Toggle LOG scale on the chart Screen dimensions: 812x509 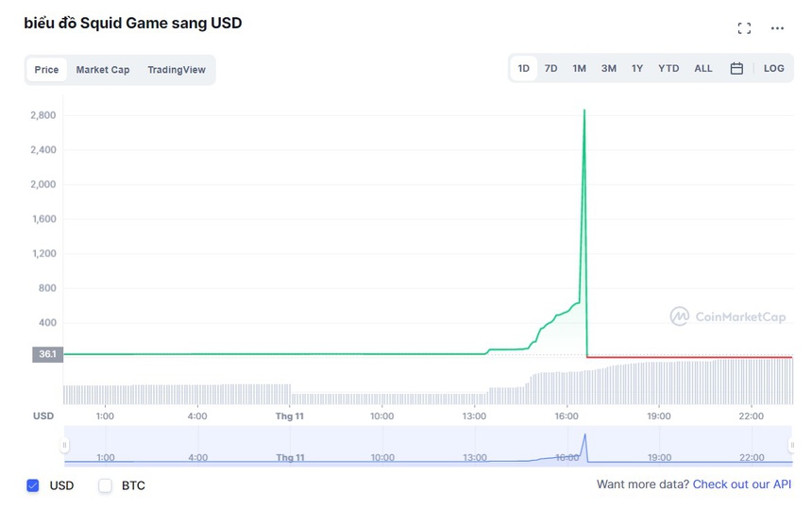773,69
